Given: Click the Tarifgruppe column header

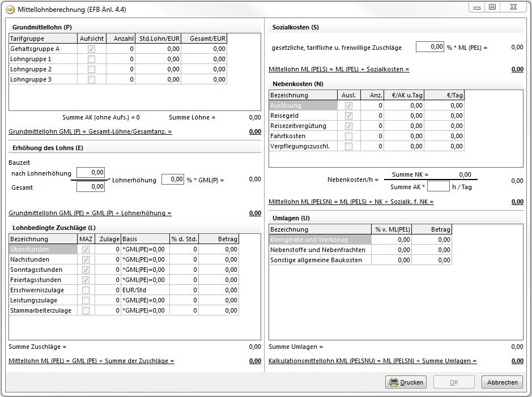Looking at the screenshot, I should pos(43,39).
